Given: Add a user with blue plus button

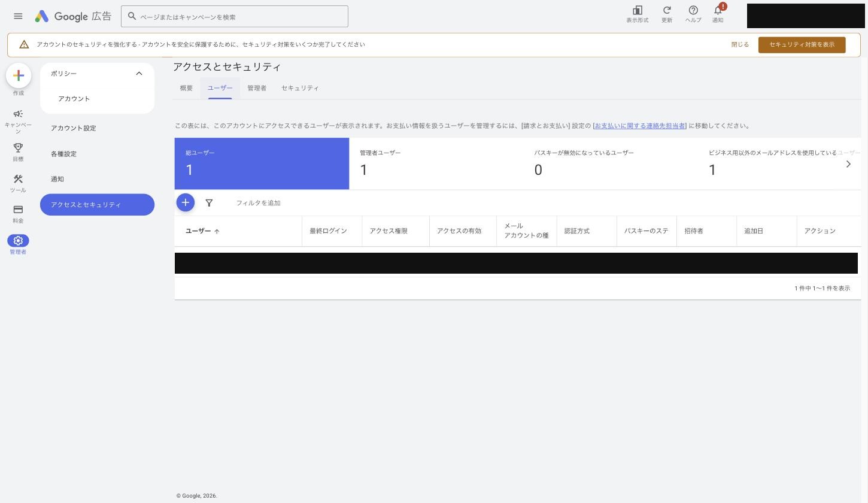Looking at the screenshot, I should click(x=186, y=202).
